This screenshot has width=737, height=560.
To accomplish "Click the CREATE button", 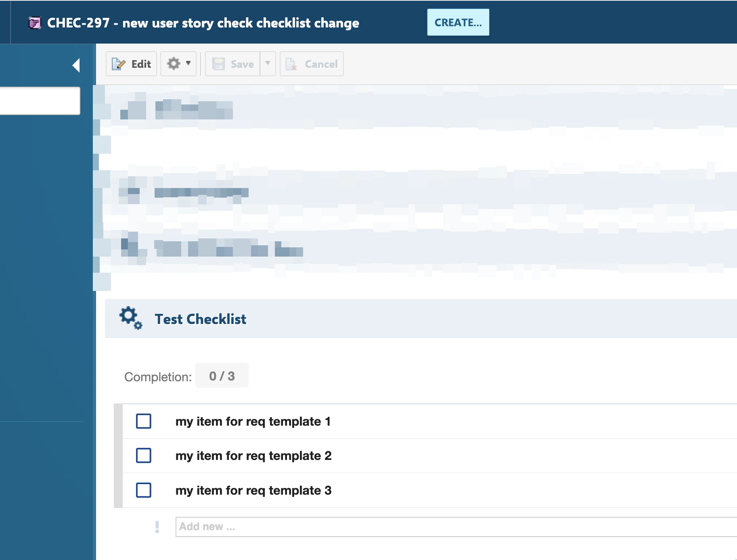I will click(x=458, y=22).
